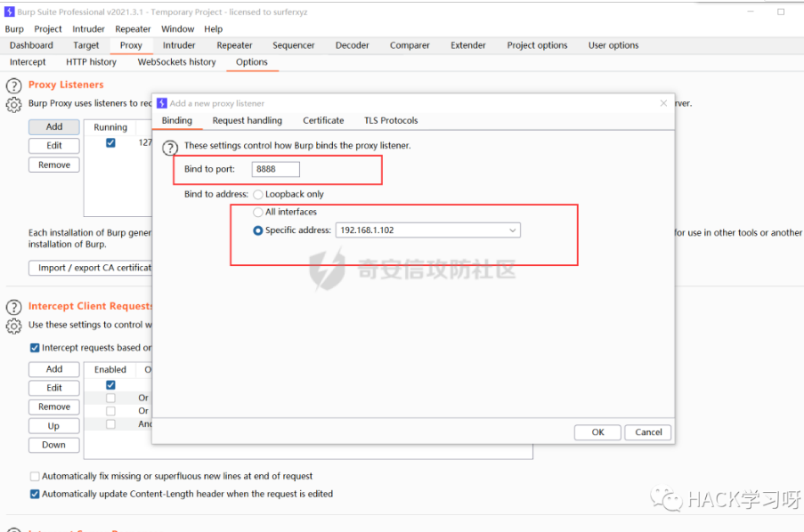Image resolution: width=804 pixels, height=532 pixels.
Task: Switch to the Dashboard tab
Action: tap(31, 45)
